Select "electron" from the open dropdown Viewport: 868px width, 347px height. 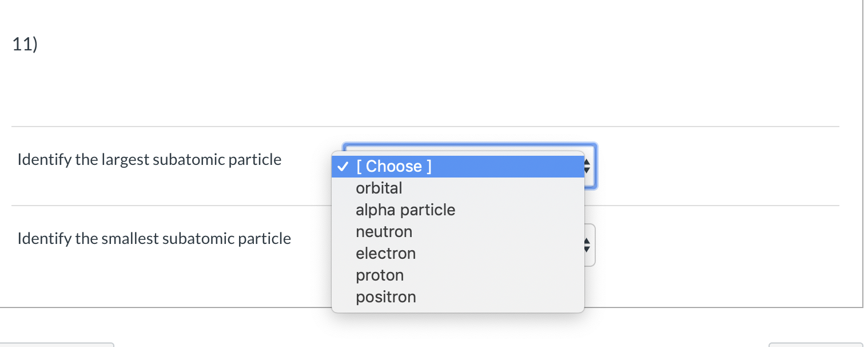[385, 254]
